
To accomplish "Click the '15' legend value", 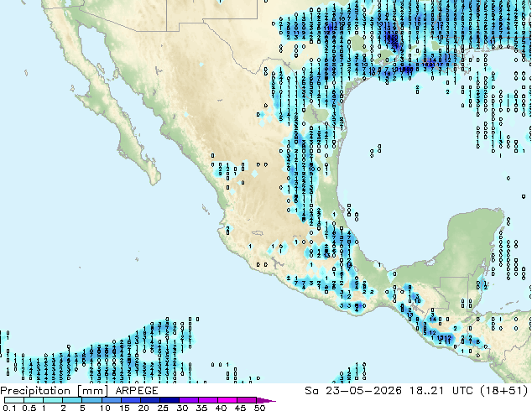I will pos(124,408).
